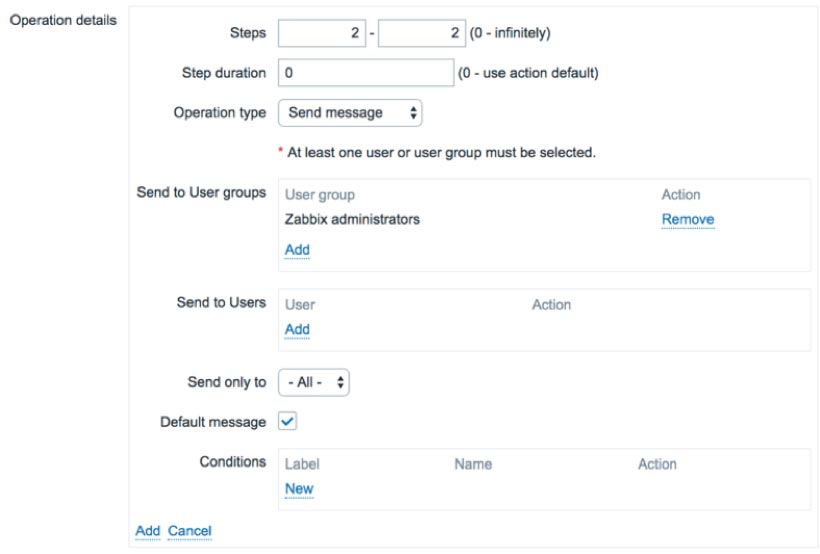Click the Conditions Label column header

coord(302,465)
